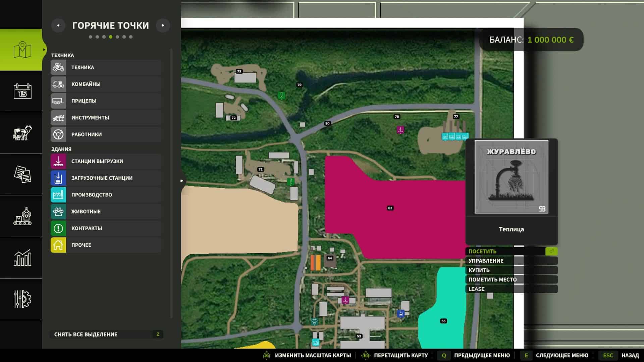Go to next hotspot category page
The width and height of the screenshot is (644, 362).
pyautogui.click(x=163, y=25)
